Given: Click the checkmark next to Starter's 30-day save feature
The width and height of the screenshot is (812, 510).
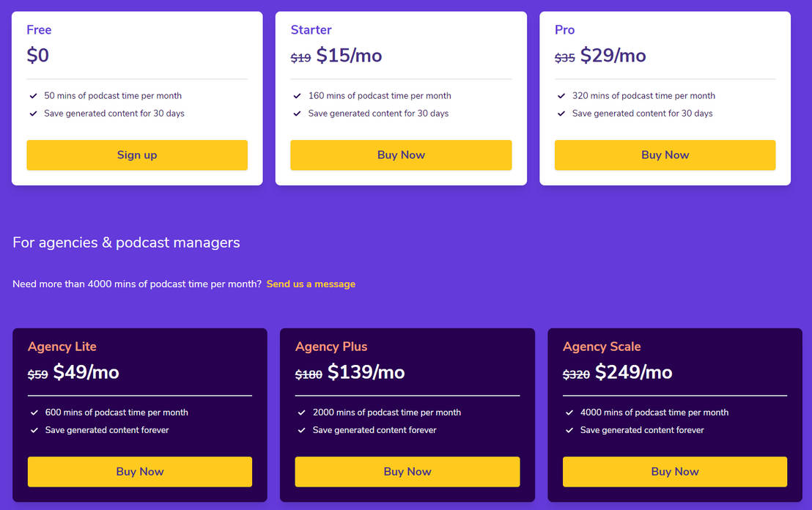Looking at the screenshot, I should 297,114.
